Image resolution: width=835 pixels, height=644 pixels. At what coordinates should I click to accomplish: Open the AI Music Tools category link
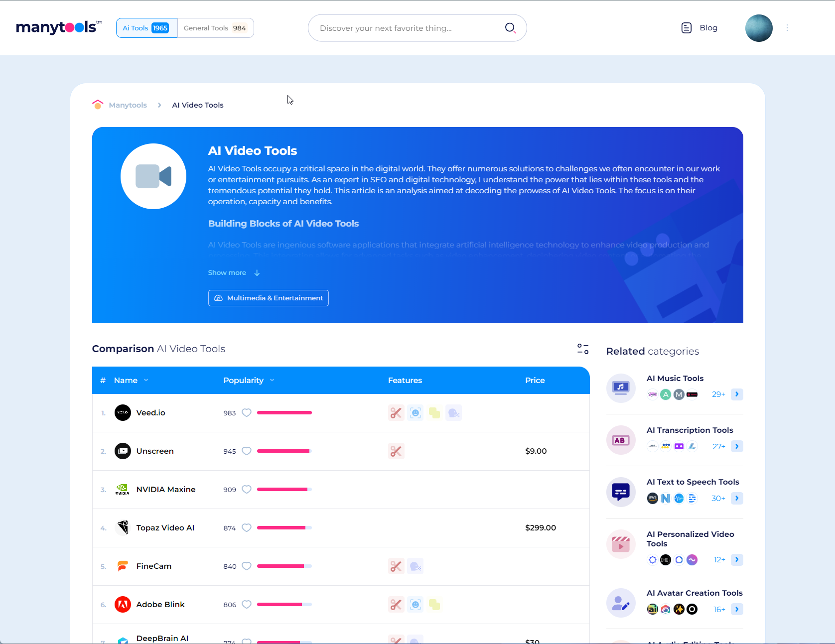pos(675,379)
